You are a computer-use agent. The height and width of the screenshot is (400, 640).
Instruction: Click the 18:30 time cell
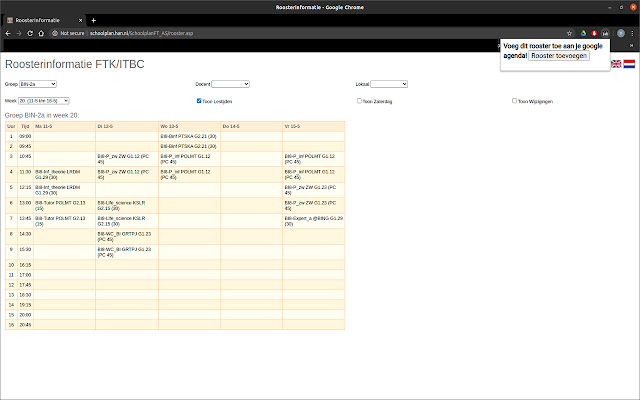coord(25,295)
